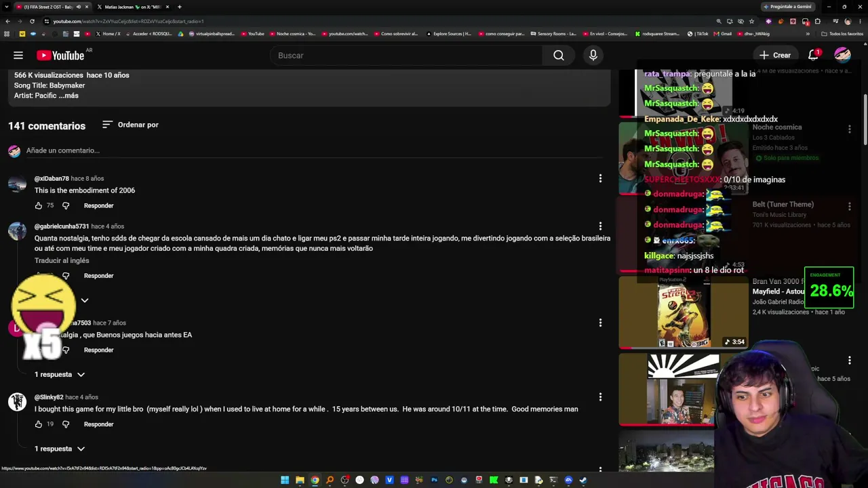Open File Explorer from the taskbar
The width and height of the screenshot is (868, 488).
[x=300, y=481]
